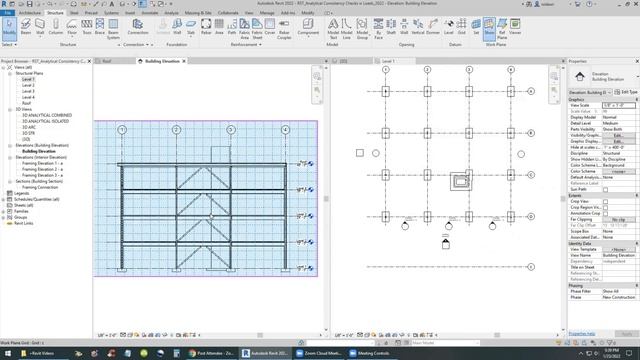Click the View Template None button
The width and height of the screenshot is (640, 360).
coord(619,249)
